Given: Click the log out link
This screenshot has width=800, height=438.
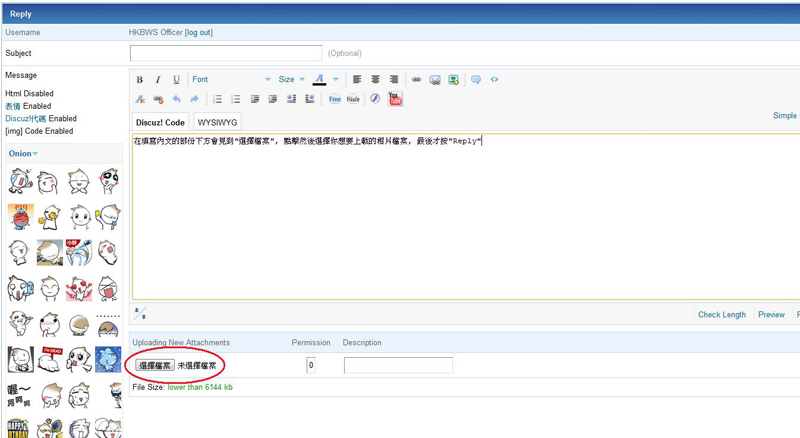Looking at the screenshot, I should tap(198, 32).
